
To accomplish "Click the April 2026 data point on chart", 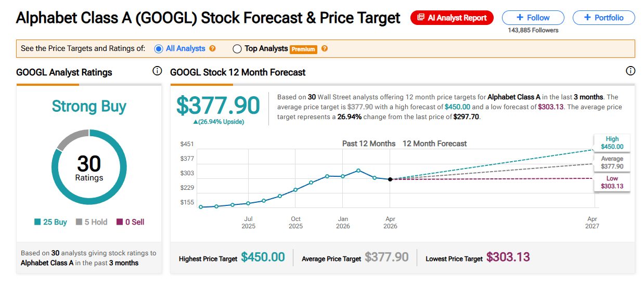I will click(390, 179).
